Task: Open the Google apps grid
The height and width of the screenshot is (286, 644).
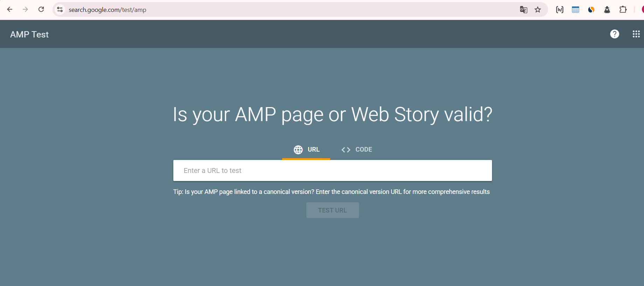Action: pos(636,34)
